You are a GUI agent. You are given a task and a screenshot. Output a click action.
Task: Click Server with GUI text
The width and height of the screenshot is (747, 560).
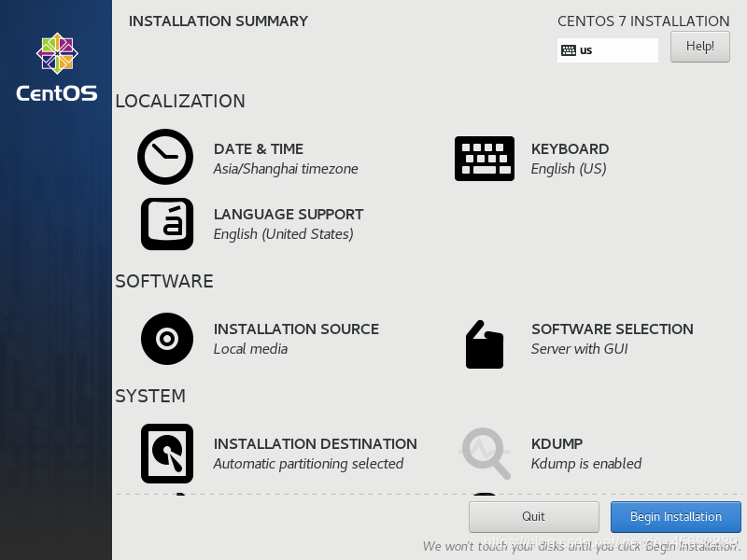click(579, 349)
